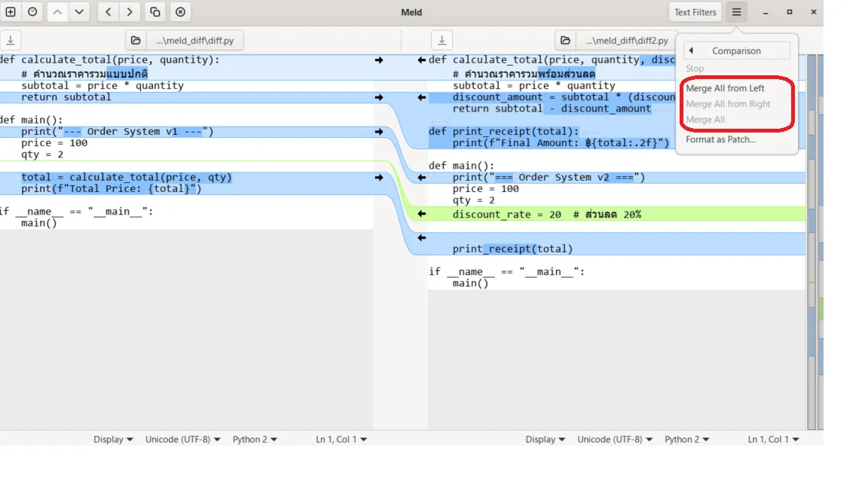This screenshot has width=868, height=488.
Task: Change the left pane Python 2 syntax dropdown
Action: [255, 439]
